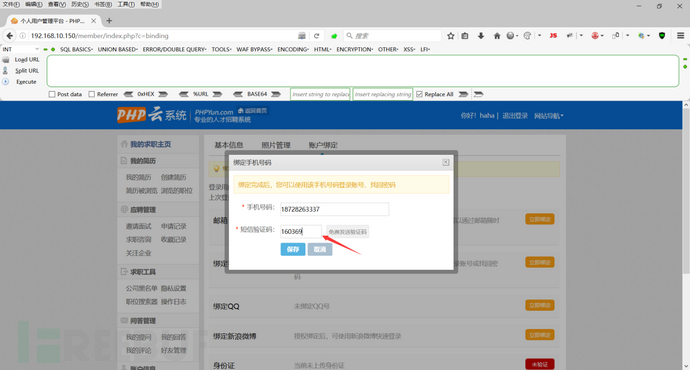Switch to the 照片管理 tab
Image resolution: width=690 pixels, height=370 pixels.
276,145
